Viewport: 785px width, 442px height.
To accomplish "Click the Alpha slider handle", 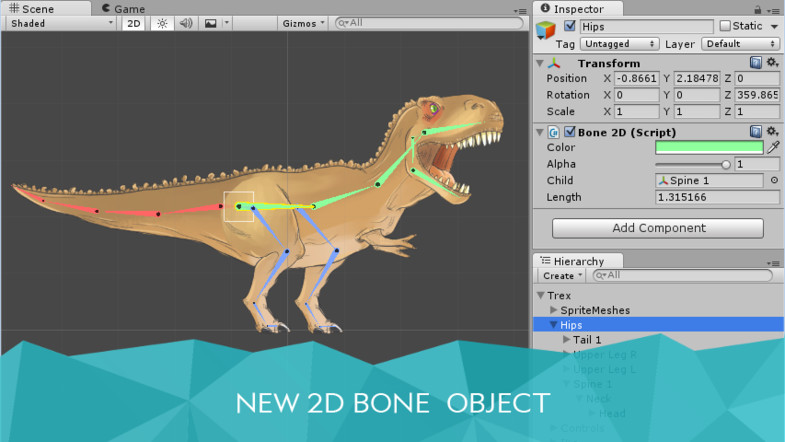I will 725,165.
